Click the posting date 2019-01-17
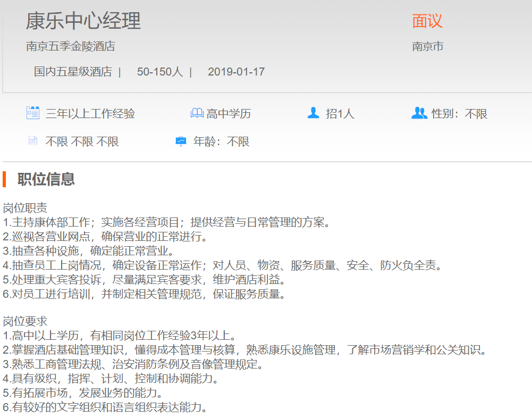This screenshot has height=418, width=532. coord(236,72)
